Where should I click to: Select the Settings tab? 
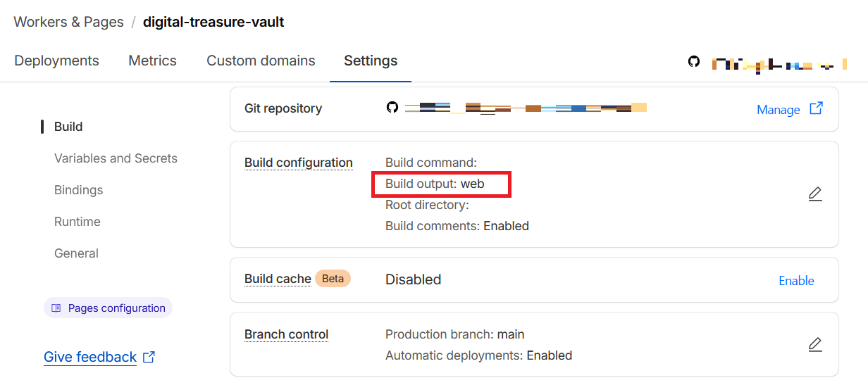[x=371, y=61]
